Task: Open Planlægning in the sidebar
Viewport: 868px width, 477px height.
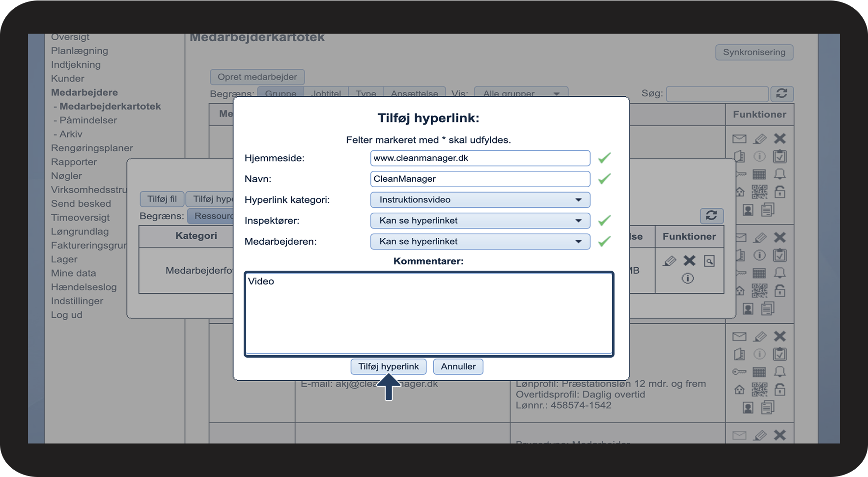Action: pos(80,51)
